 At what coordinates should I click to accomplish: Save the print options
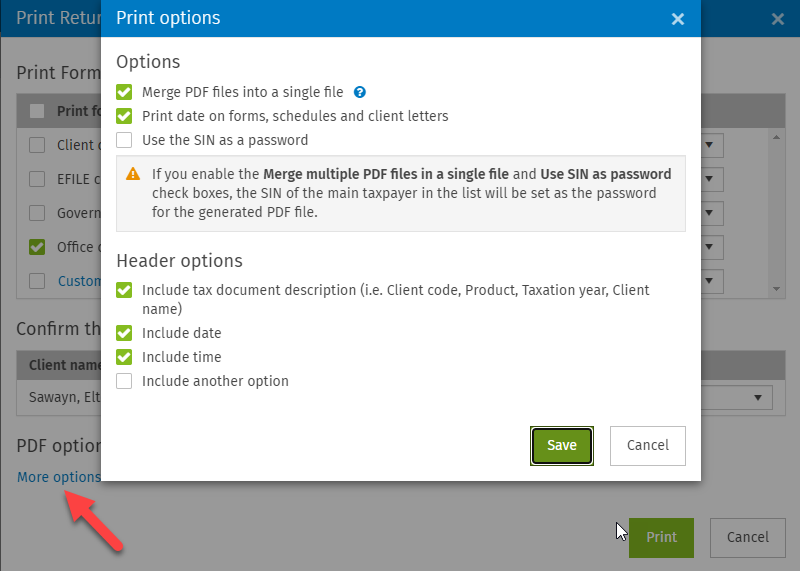562,445
